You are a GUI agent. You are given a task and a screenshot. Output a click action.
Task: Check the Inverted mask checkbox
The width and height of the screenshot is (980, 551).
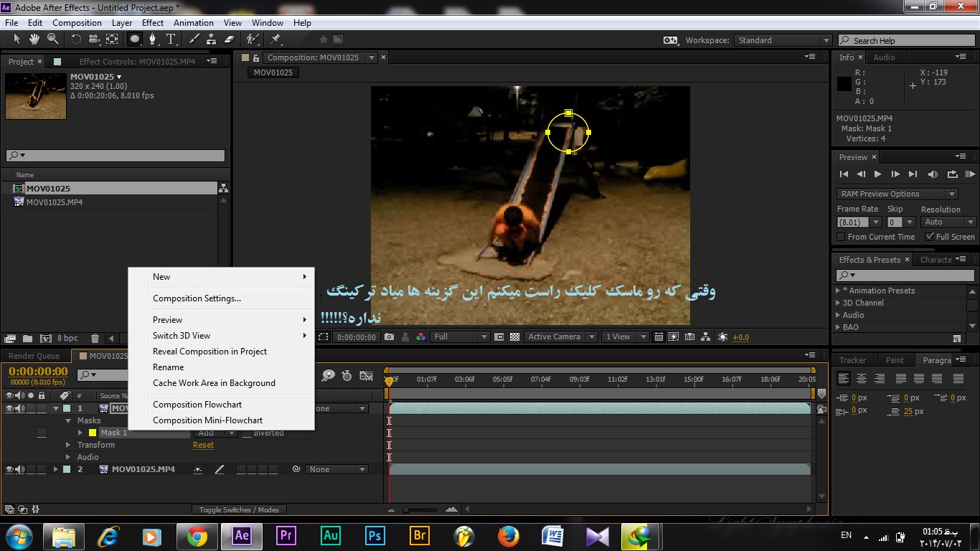tap(247, 433)
